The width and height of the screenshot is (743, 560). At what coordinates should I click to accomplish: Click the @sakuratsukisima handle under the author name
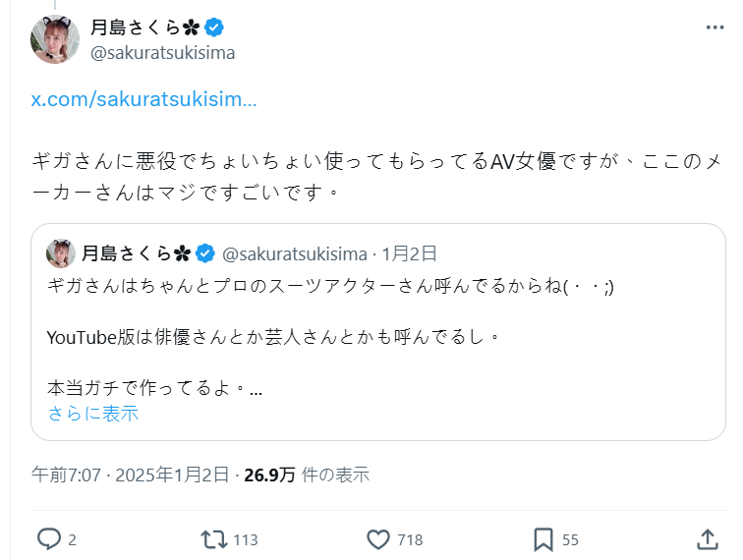163,53
